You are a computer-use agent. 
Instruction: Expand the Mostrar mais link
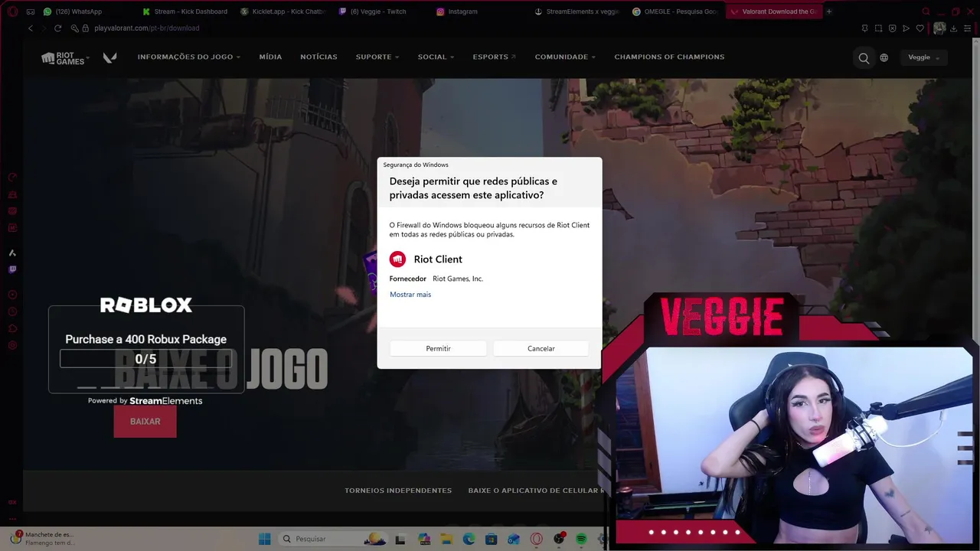point(410,295)
